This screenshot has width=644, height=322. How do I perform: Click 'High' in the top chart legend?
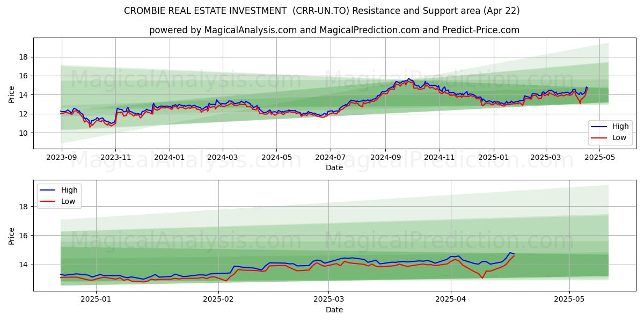620,127
